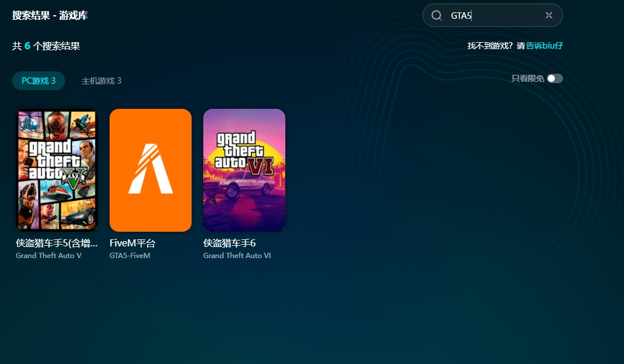The width and height of the screenshot is (624, 364).
Task: Enable the 只看限免 toggle switch
Action: point(554,78)
